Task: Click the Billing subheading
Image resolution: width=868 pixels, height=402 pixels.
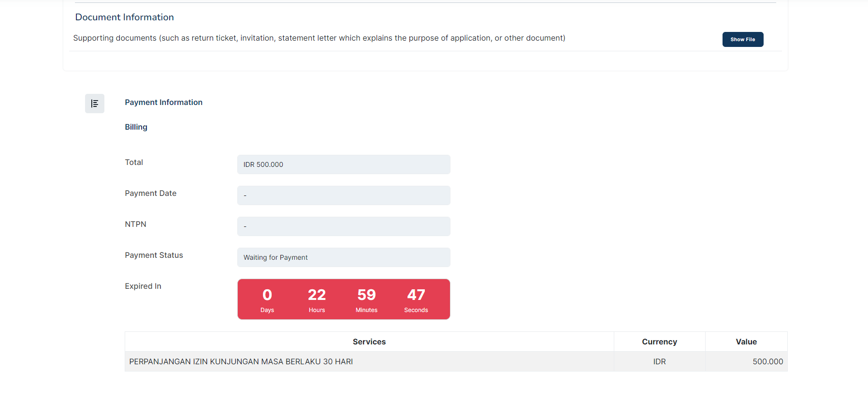Action: click(x=136, y=127)
